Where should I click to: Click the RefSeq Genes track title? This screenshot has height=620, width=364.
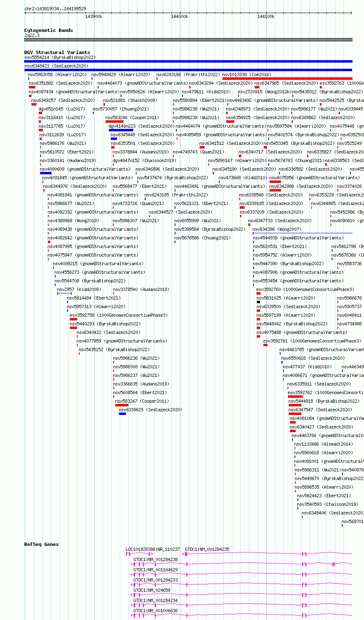41,544
